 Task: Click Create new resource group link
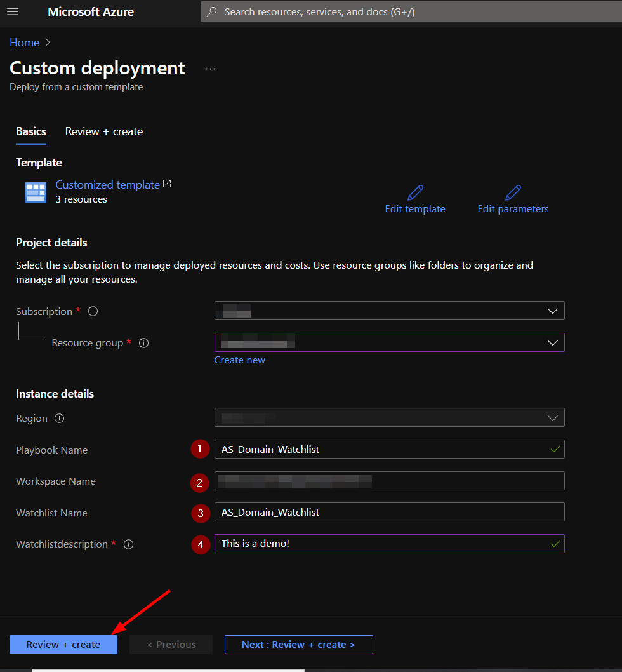[x=239, y=360]
